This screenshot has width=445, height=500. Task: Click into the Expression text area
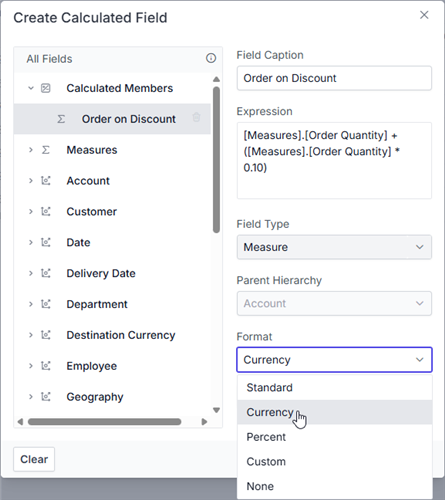click(x=334, y=160)
